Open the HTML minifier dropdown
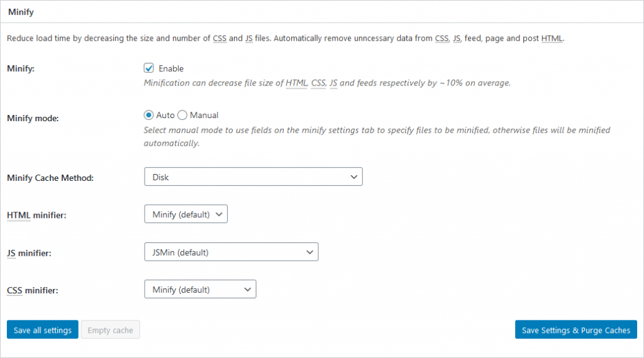The width and height of the screenshot is (644, 358). [186, 214]
